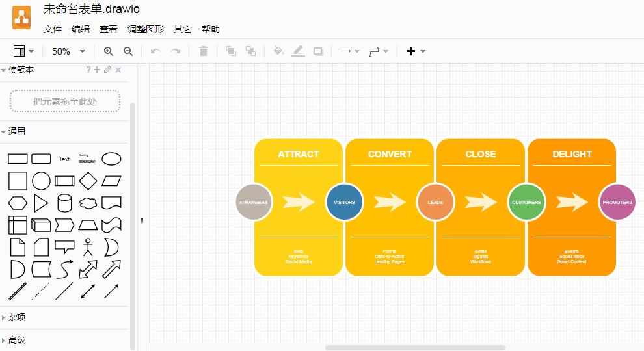644x351 pixels.
Task: Click the scratchpad add plus icon
Action: pos(97,70)
